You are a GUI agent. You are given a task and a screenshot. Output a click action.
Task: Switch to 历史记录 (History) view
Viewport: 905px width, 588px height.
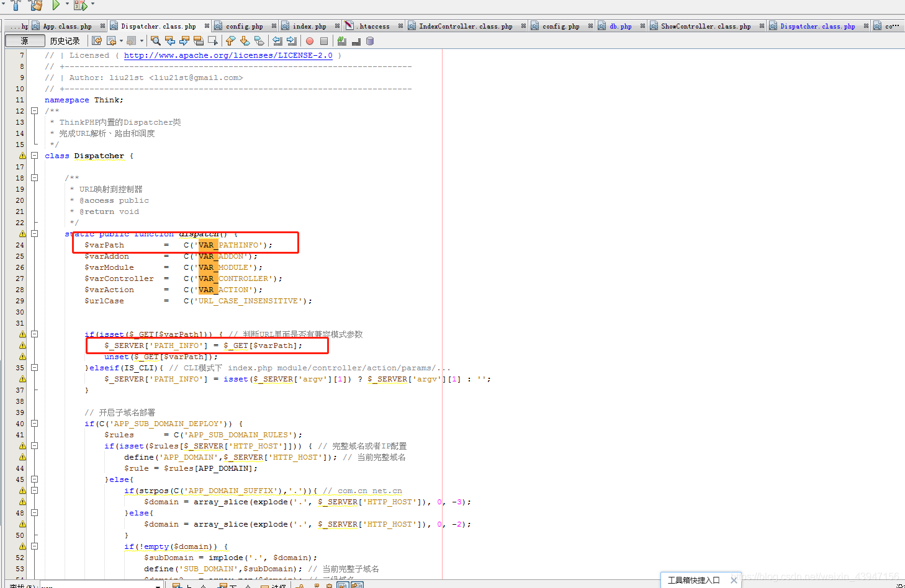click(65, 41)
